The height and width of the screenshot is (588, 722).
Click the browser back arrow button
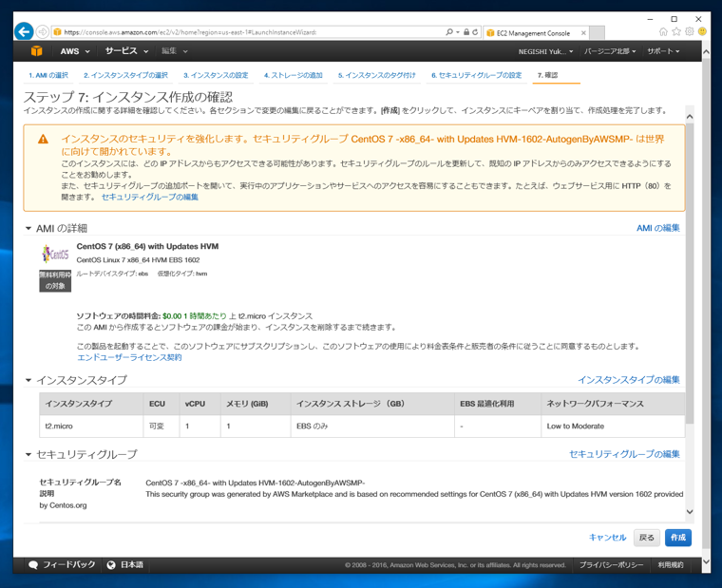[24, 31]
